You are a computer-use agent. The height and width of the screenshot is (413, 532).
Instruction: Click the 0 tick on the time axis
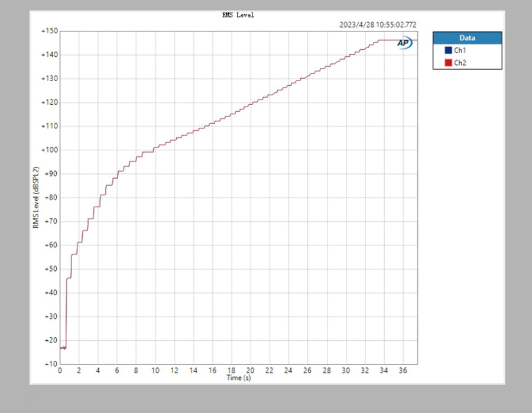[60, 371]
